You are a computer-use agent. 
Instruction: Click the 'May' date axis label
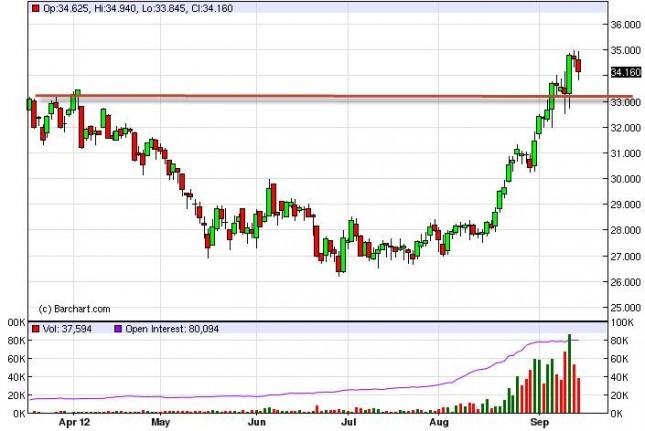[160, 422]
